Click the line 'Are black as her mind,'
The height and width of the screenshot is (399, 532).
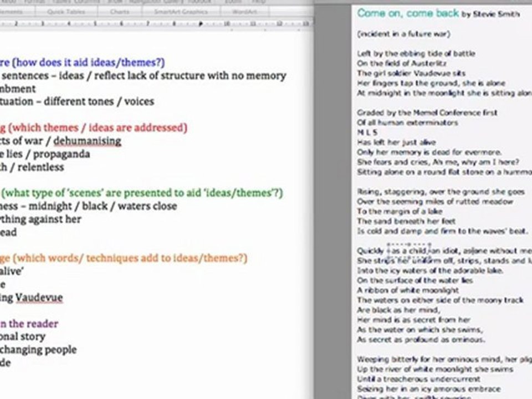click(398, 310)
